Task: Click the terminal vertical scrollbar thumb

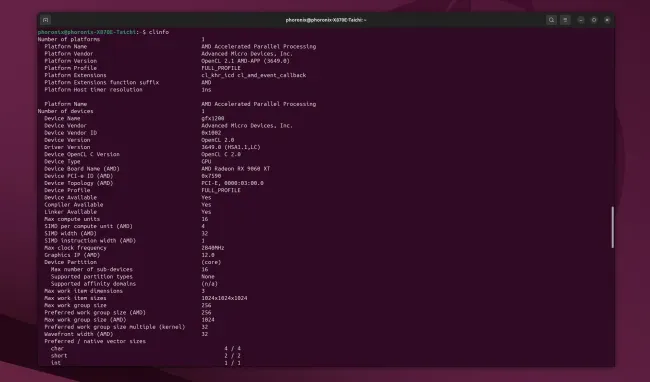Action: coord(612,227)
